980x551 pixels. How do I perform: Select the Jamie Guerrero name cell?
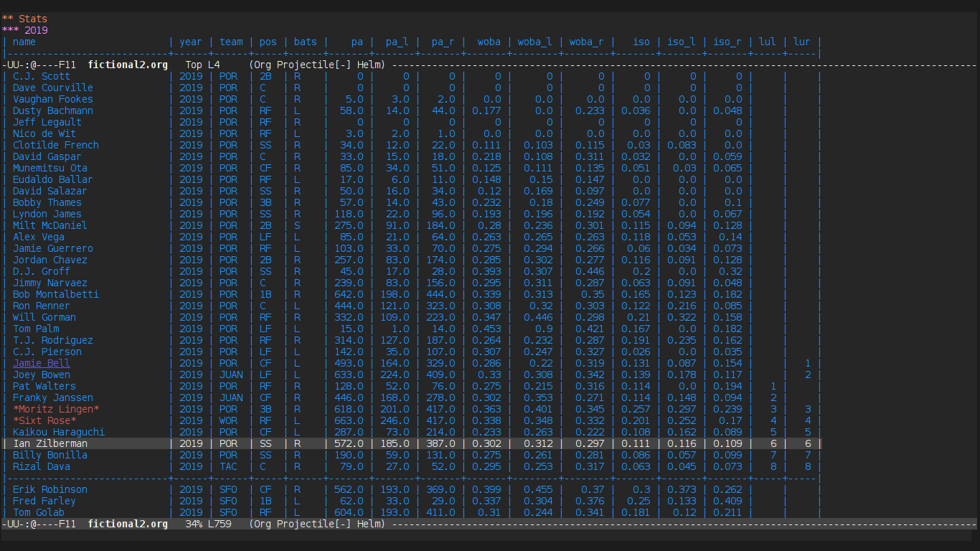[x=53, y=248]
